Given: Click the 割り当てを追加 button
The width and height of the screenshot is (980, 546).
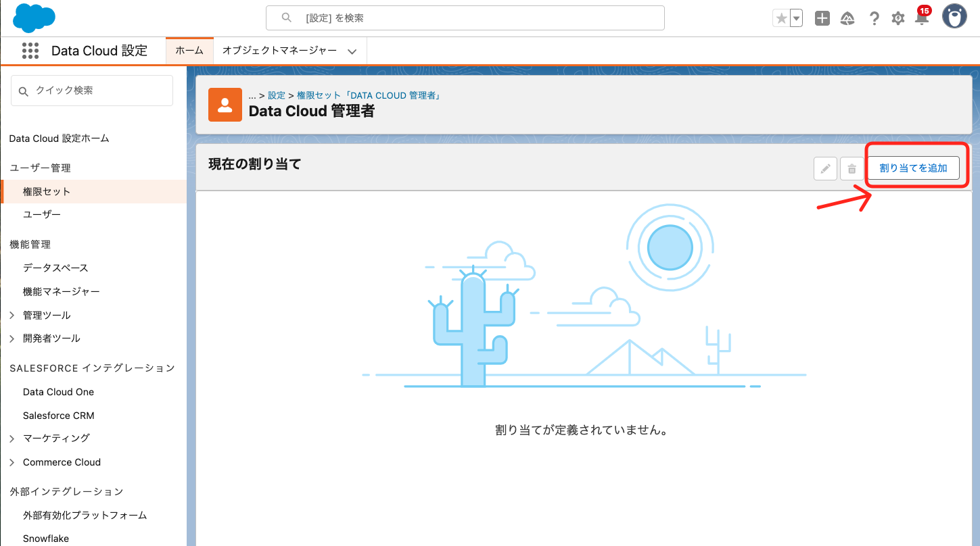Looking at the screenshot, I should click(913, 168).
